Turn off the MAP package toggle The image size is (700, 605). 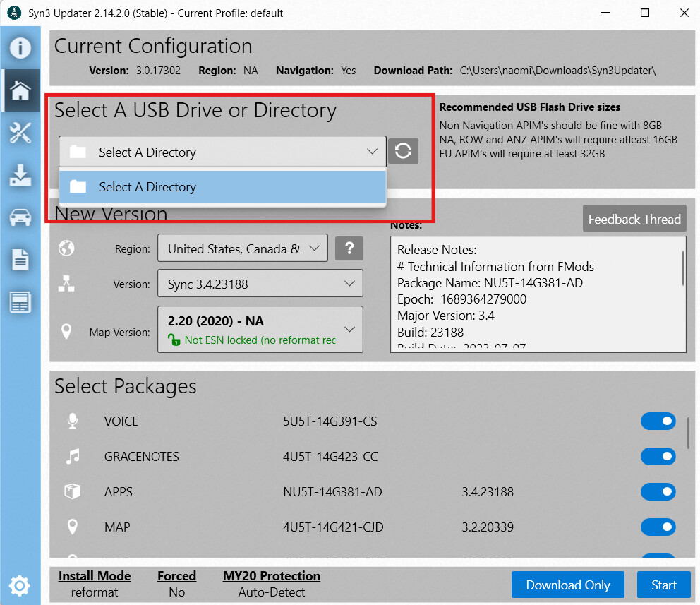pos(658,527)
